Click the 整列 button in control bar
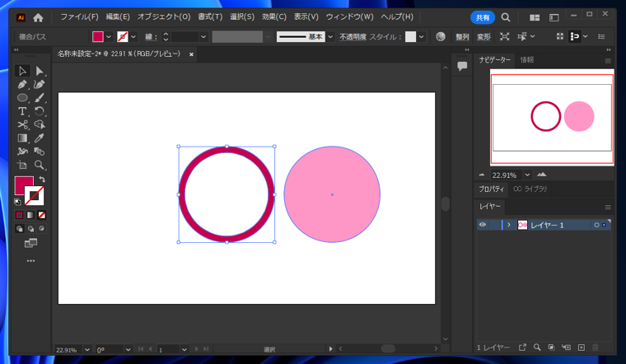626x364 pixels. tap(462, 36)
